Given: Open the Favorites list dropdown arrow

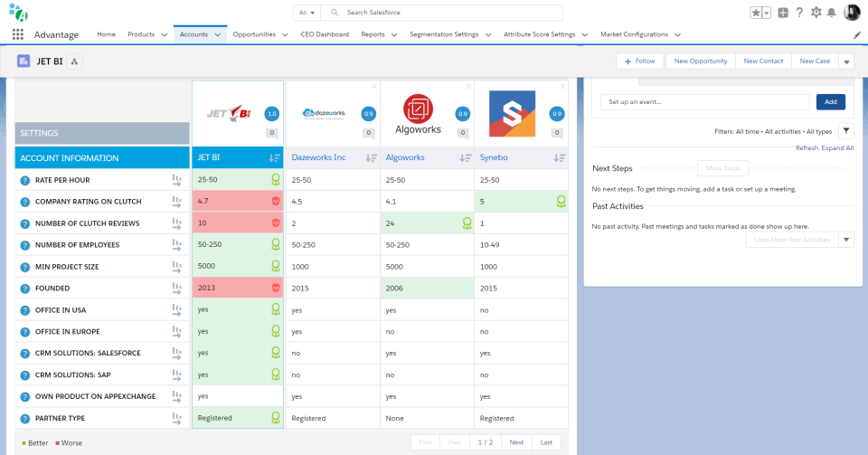Looking at the screenshot, I should (x=767, y=13).
